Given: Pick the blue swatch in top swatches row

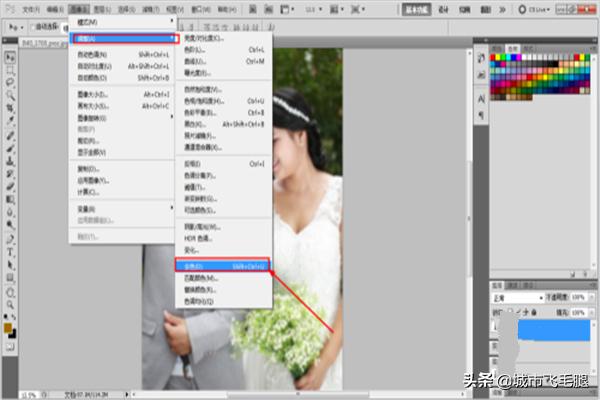Looking at the screenshot, I should tap(513, 58).
